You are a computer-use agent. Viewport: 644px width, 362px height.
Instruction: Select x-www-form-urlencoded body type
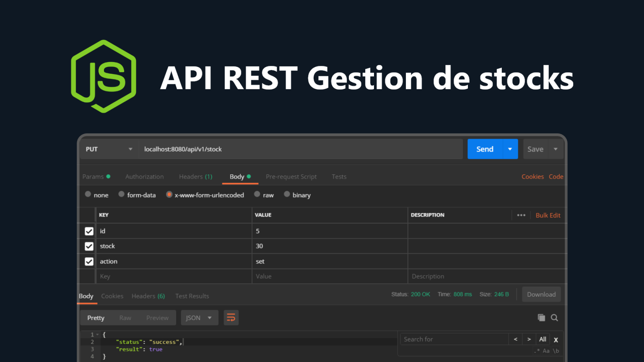[x=169, y=194]
